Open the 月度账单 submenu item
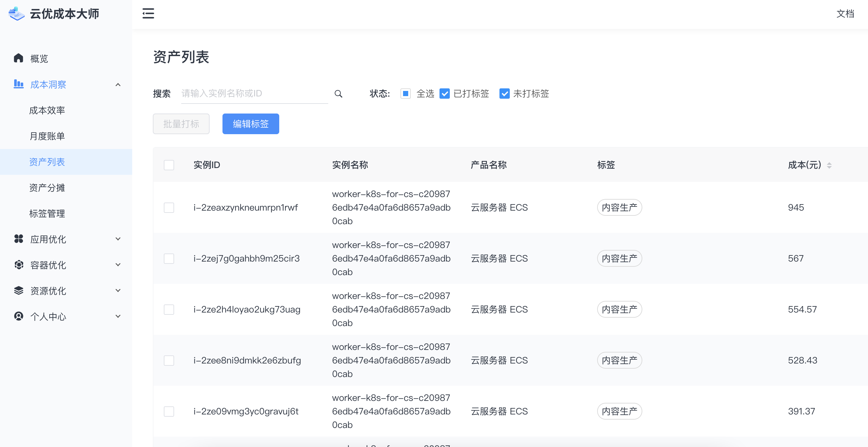The image size is (868, 447). click(66, 136)
